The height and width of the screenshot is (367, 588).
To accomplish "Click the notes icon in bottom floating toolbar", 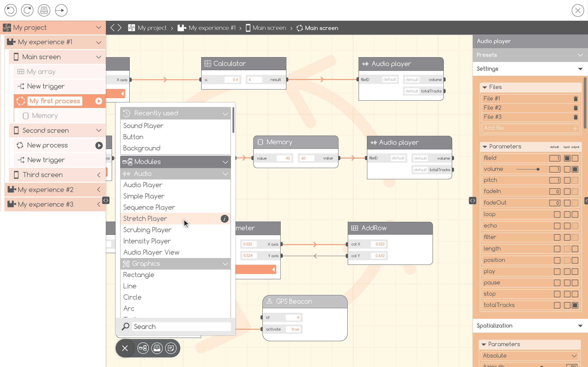I will (x=171, y=348).
